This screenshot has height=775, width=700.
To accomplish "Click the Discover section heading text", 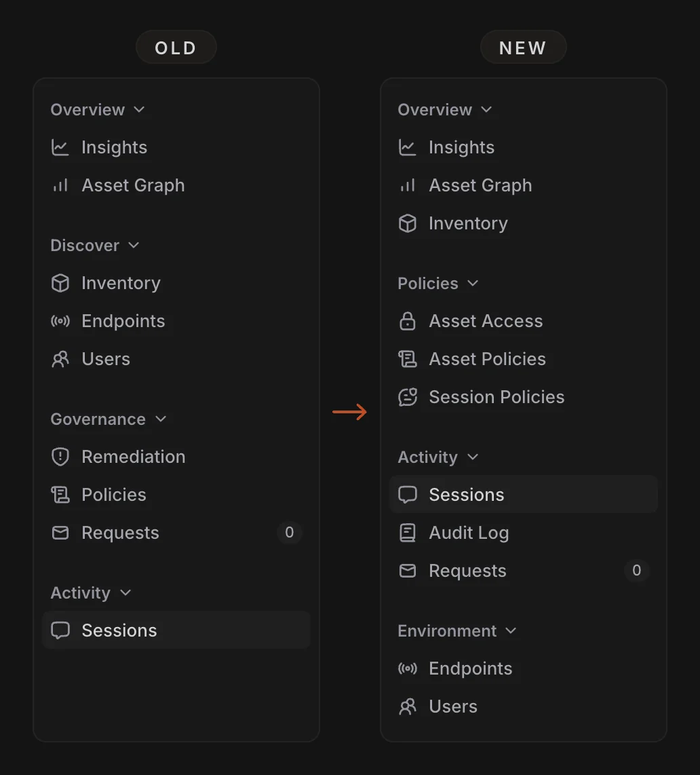I will 85,245.
